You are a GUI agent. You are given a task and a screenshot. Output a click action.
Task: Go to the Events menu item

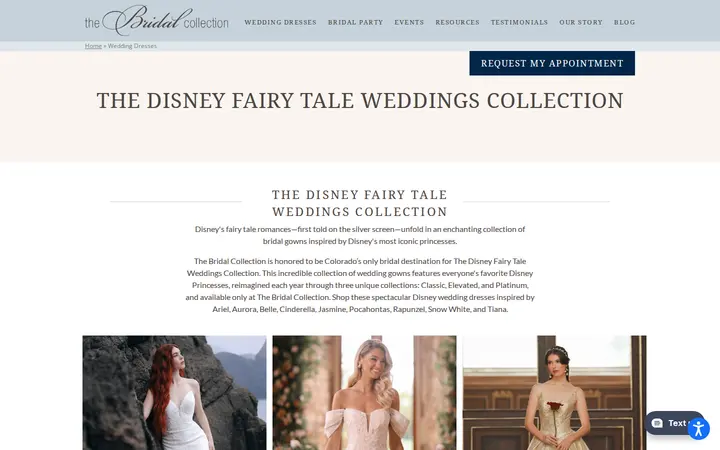coord(409,22)
